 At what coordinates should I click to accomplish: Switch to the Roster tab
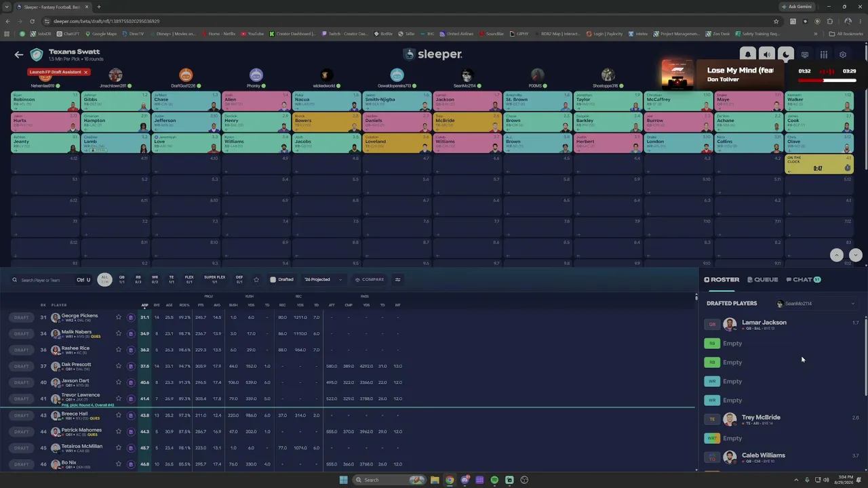[x=722, y=279]
